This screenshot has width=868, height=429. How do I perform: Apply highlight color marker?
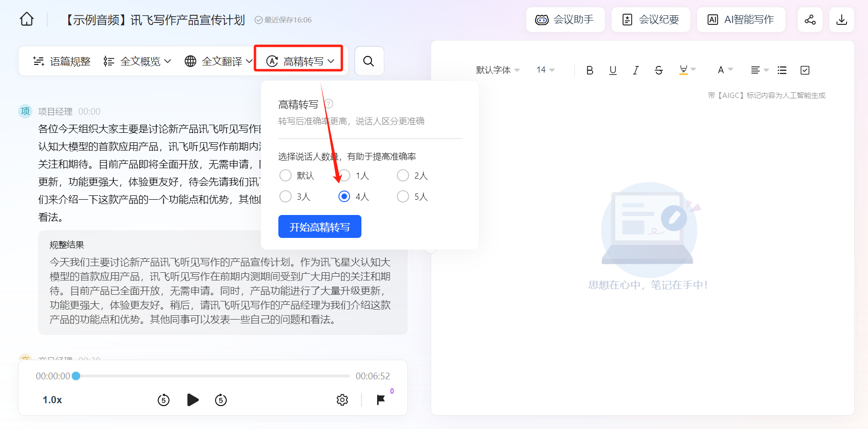coord(684,70)
